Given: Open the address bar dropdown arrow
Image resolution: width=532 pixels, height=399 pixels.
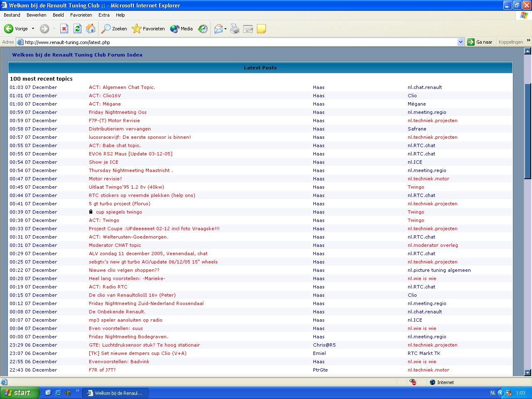Looking at the screenshot, I should coord(461,42).
